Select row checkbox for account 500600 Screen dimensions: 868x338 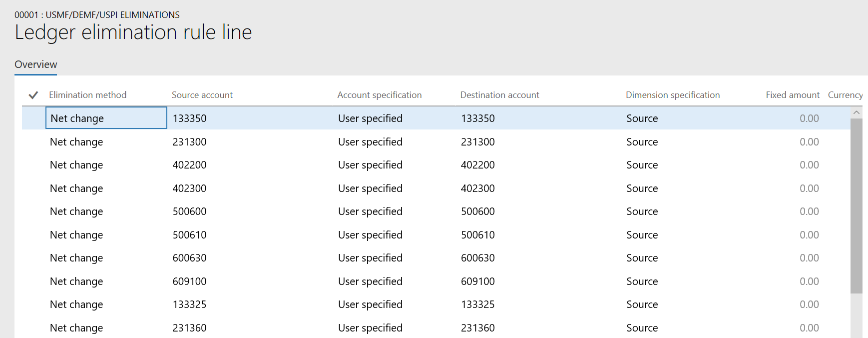point(33,211)
